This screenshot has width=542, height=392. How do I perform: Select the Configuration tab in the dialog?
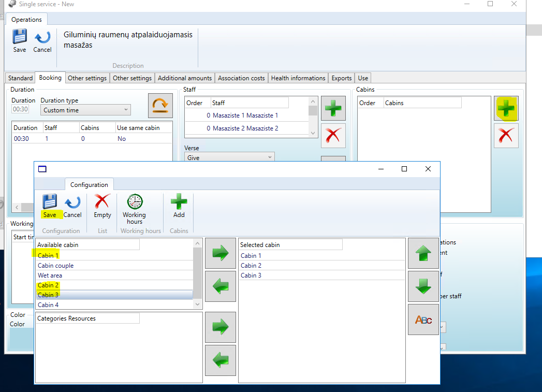89,184
